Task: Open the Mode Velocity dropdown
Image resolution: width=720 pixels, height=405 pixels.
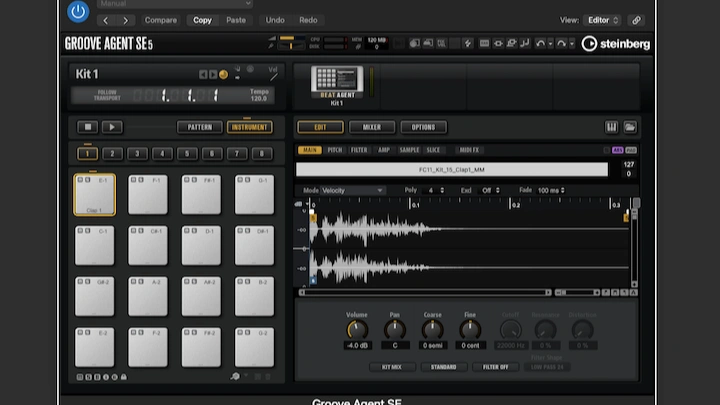Action: [x=352, y=190]
